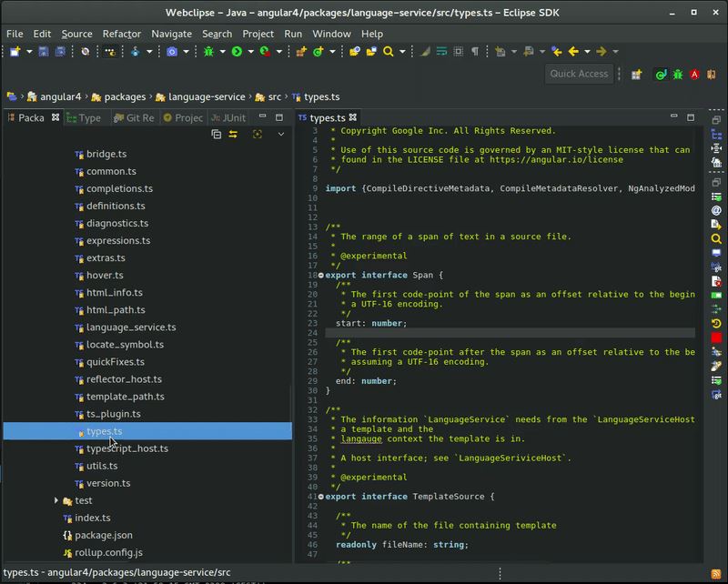Click the camera screenshot toolbar icon

pos(172,52)
